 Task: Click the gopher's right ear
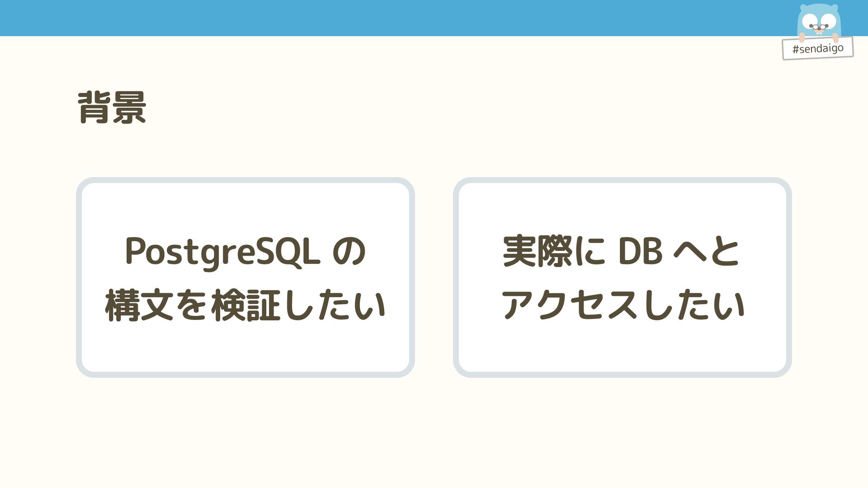coord(835,7)
